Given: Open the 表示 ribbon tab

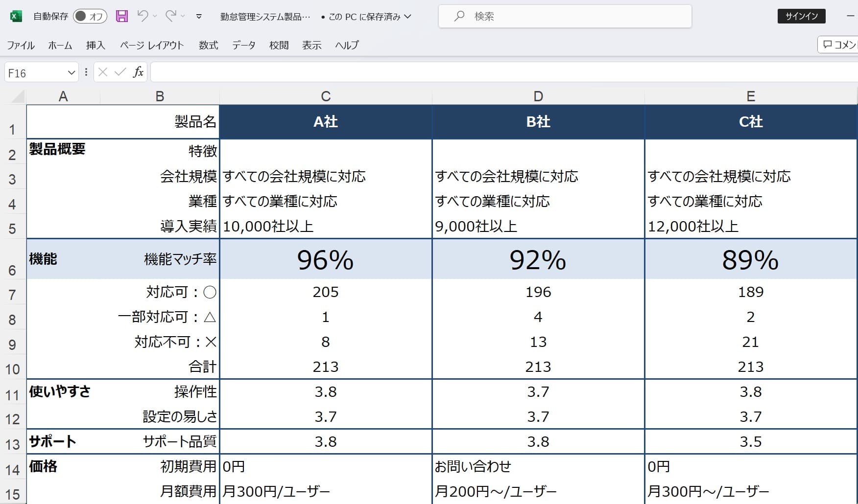Looking at the screenshot, I should (312, 45).
